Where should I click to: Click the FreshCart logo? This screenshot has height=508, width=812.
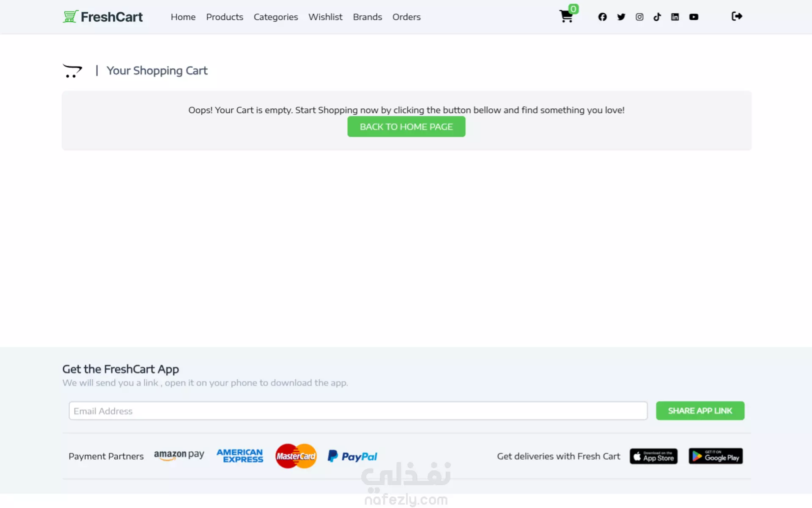pyautogui.click(x=103, y=17)
